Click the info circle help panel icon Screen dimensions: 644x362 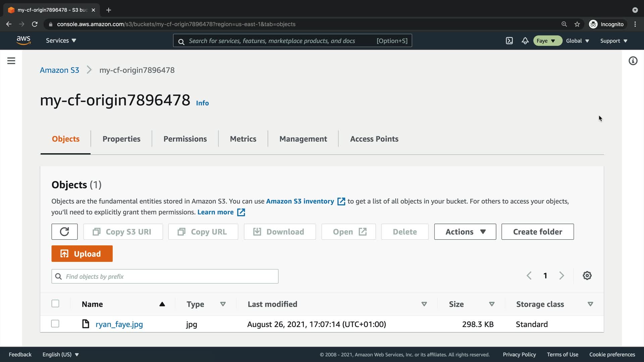(633, 61)
